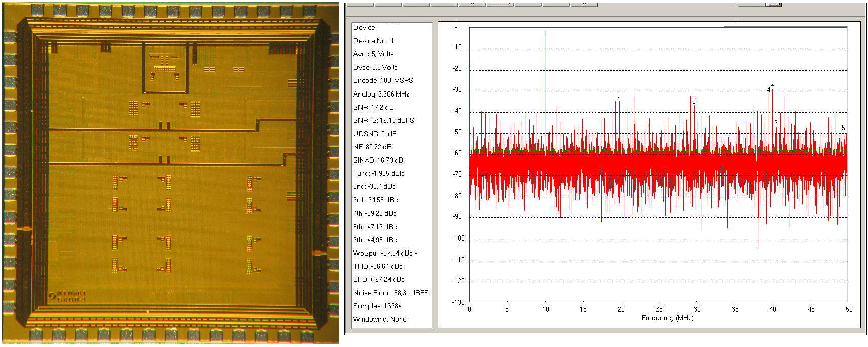
Task: Select the 'NF: 80,72 dB' line
Action: (372, 147)
